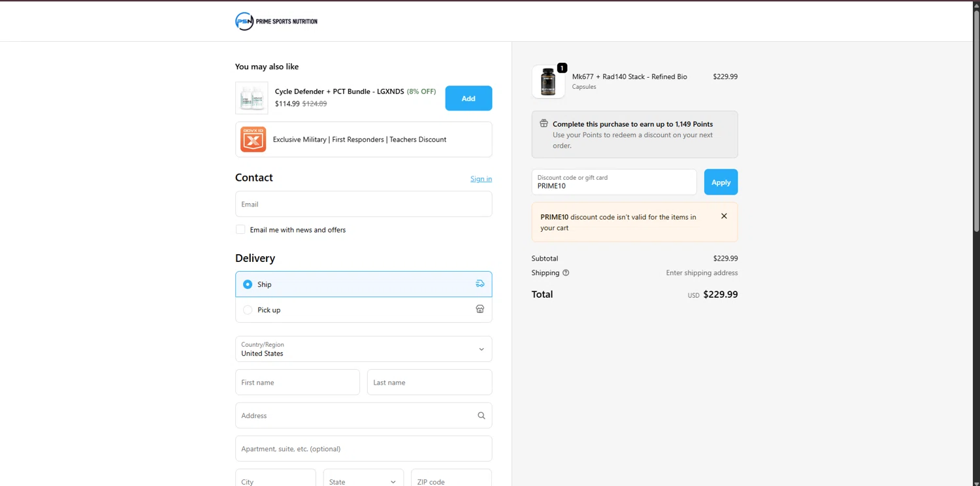Screen dimensions: 980x486
Task: Focus the Discount code or gift card field
Action: point(614,182)
